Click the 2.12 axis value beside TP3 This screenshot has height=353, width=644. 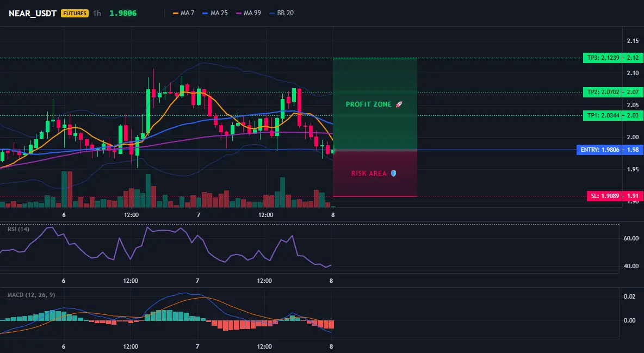pyautogui.click(x=632, y=58)
